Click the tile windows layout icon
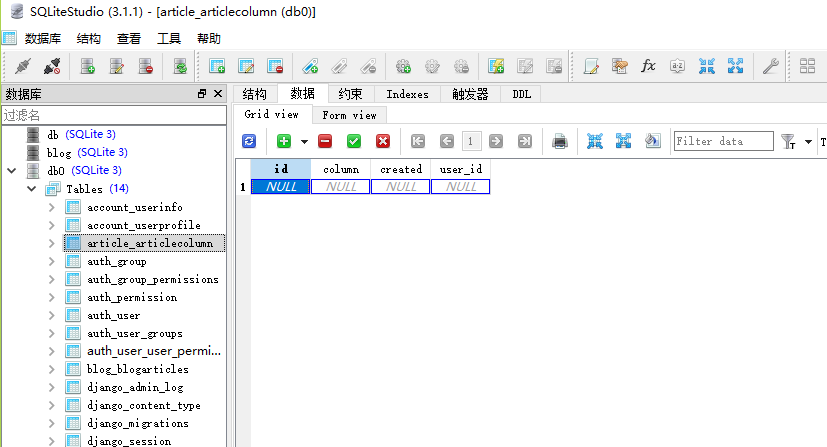 [x=807, y=66]
